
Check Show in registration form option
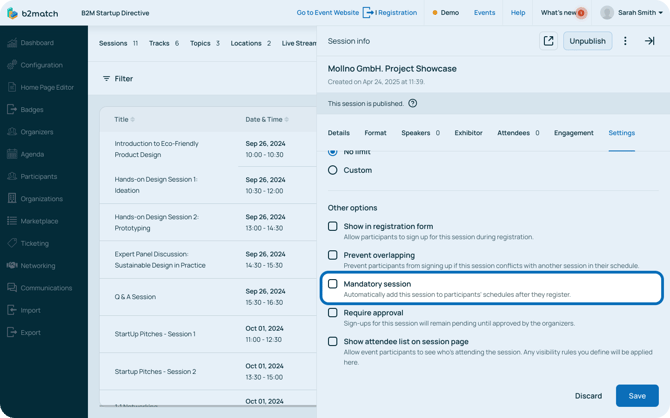(x=333, y=227)
